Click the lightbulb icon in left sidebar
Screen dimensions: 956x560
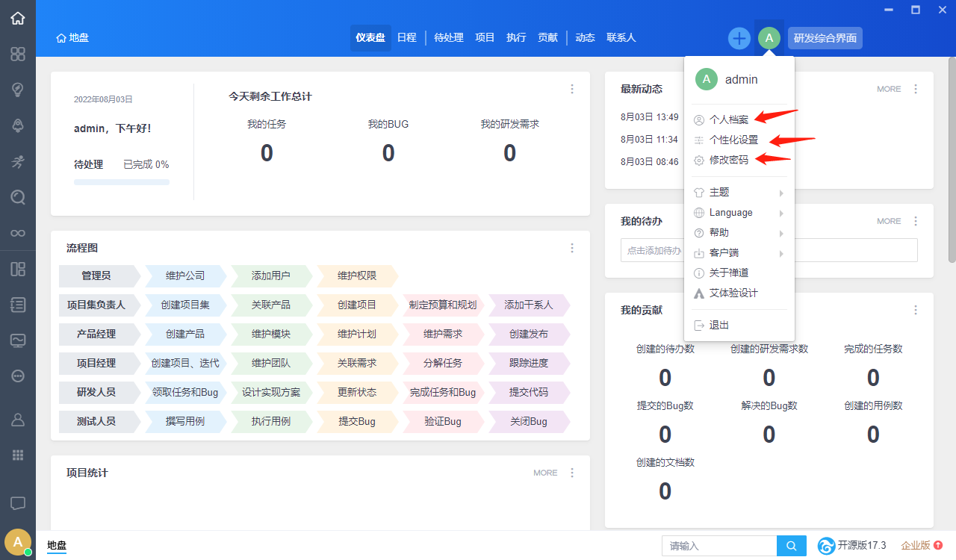(x=18, y=90)
